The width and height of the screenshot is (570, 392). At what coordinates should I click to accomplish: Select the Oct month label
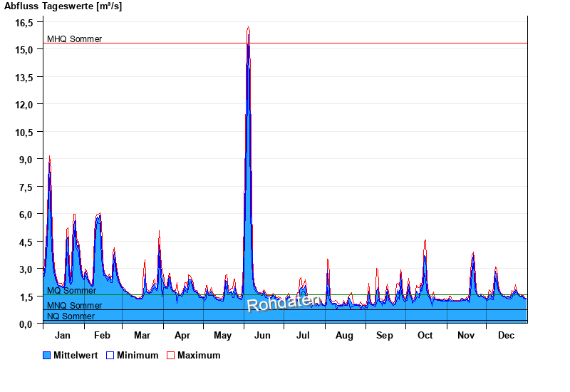click(x=425, y=335)
